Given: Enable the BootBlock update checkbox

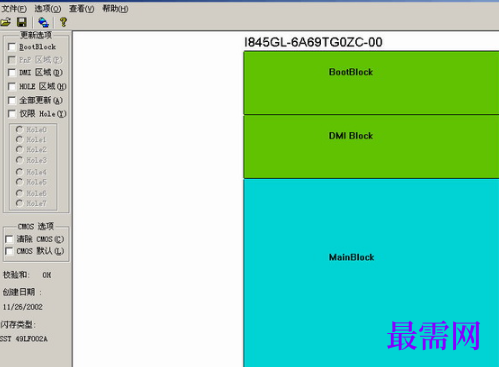Looking at the screenshot, I should (12, 47).
